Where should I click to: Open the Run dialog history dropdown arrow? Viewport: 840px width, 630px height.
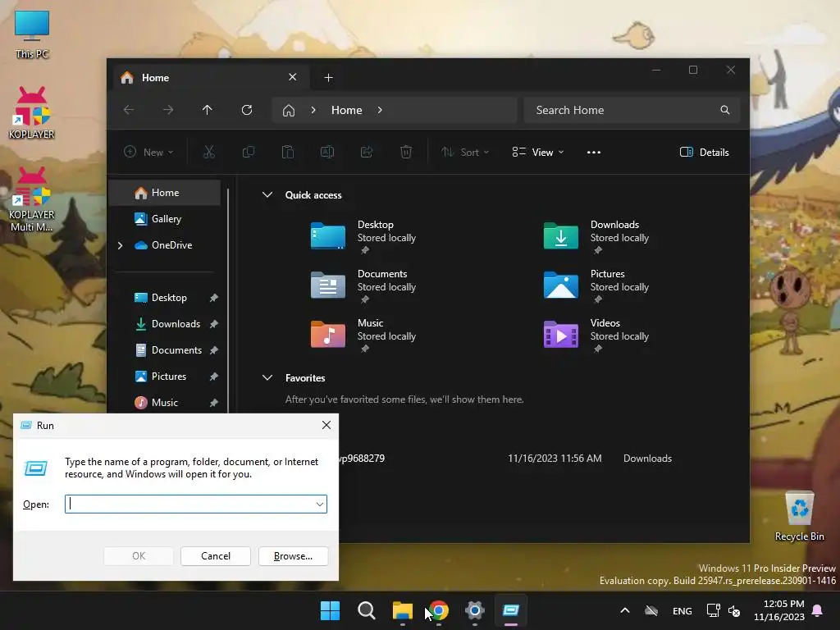pyautogui.click(x=320, y=504)
